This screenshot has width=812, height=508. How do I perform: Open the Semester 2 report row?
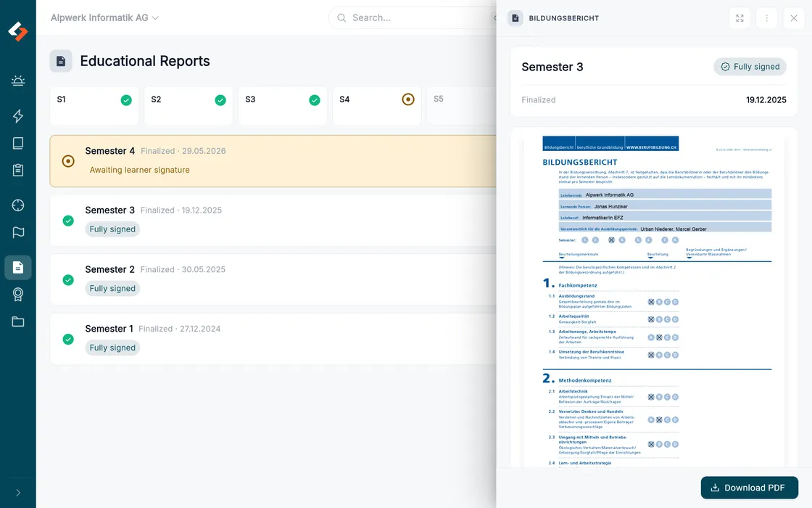273,280
